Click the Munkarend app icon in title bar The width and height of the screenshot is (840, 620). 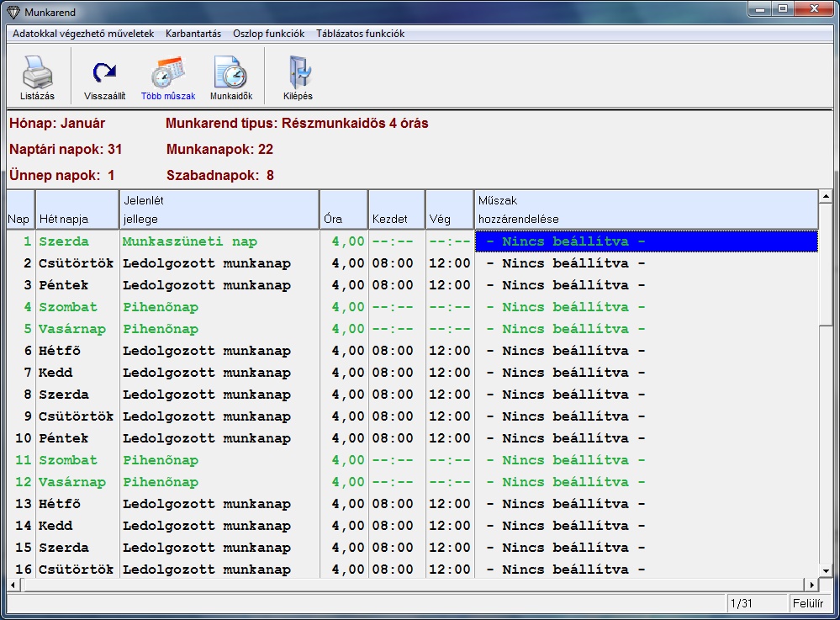pyautogui.click(x=13, y=13)
